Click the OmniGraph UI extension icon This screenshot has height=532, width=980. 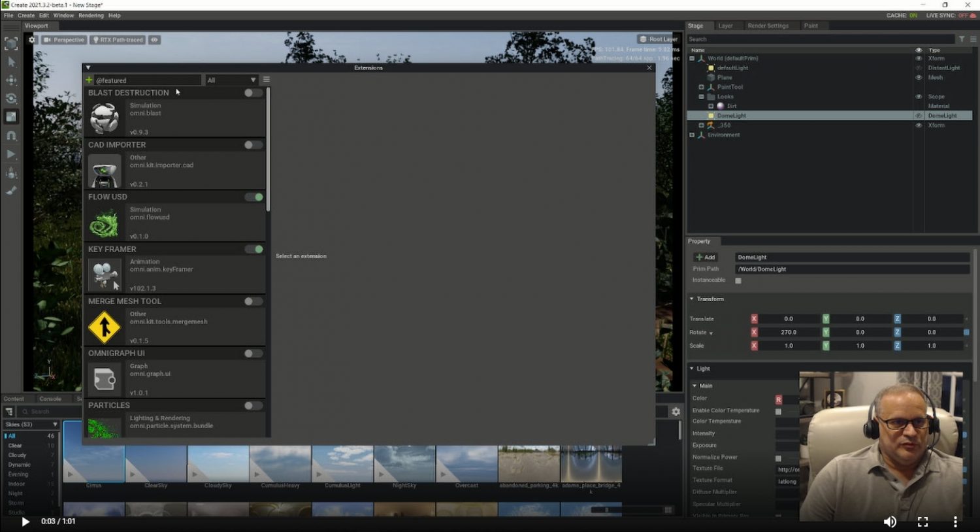tap(105, 379)
